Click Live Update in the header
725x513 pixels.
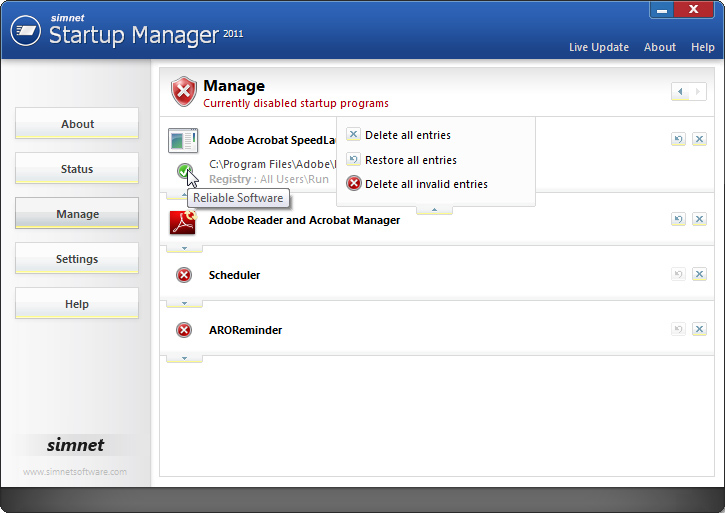tap(599, 47)
